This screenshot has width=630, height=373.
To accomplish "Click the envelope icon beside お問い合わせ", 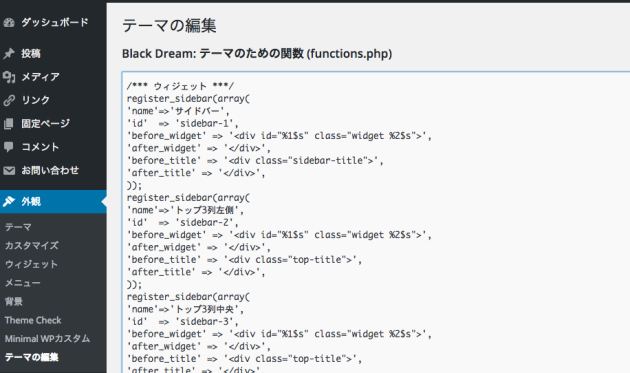I will click(x=9, y=170).
